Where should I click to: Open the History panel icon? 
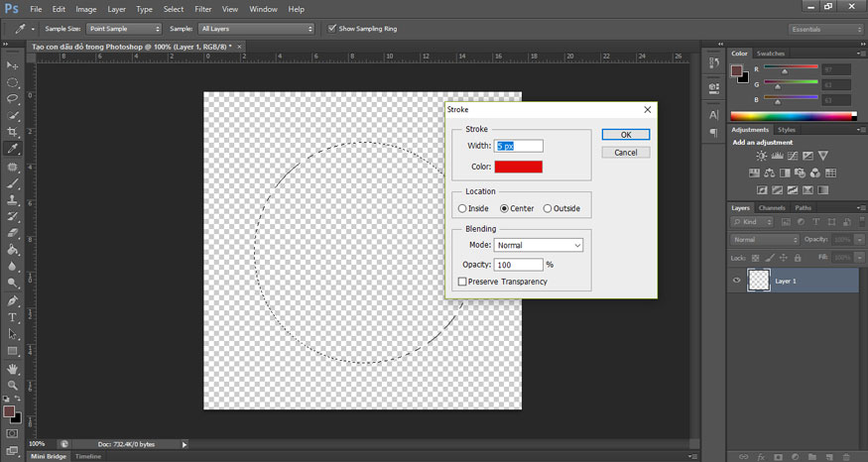point(714,63)
